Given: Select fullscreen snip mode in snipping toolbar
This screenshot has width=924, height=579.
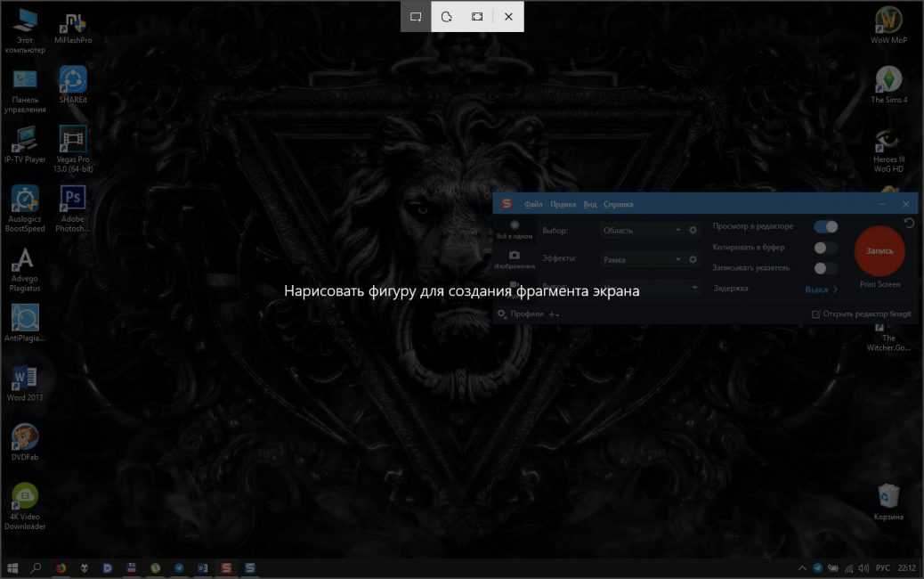Looking at the screenshot, I should (x=477, y=17).
